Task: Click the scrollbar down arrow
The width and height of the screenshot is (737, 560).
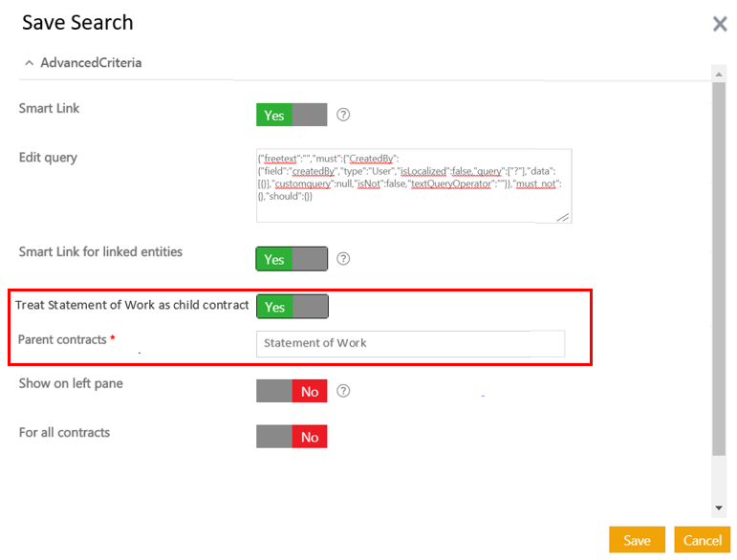Action: [719, 508]
